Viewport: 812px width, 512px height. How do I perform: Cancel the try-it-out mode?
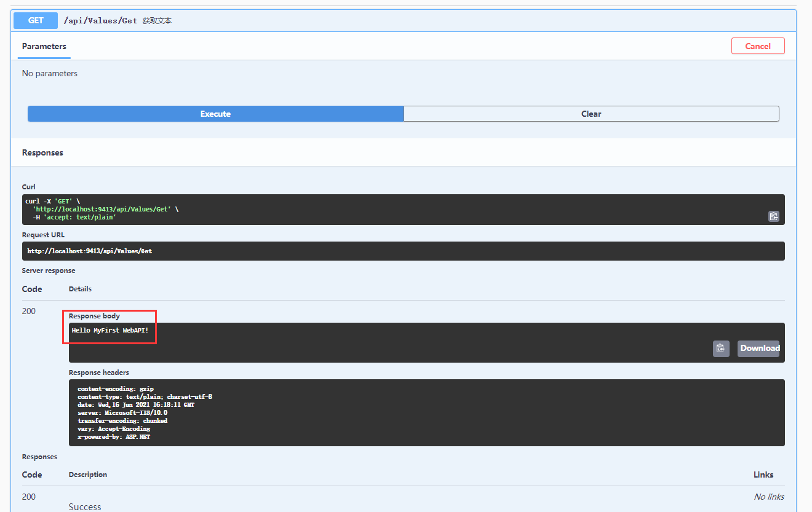757,45
